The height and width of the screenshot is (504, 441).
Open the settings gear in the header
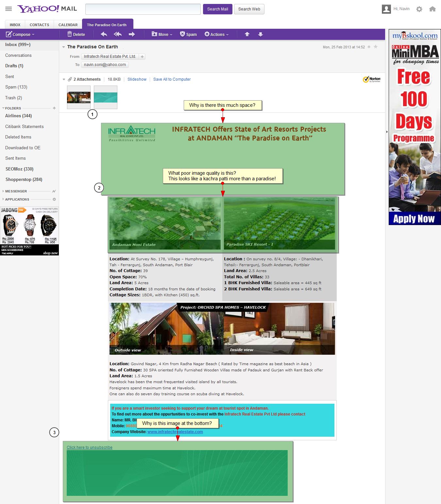419,9
